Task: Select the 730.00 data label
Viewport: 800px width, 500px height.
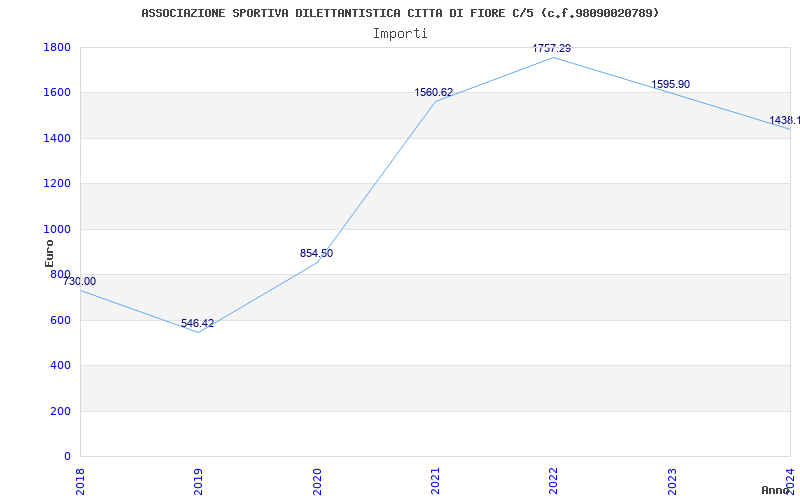Action: (80, 281)
